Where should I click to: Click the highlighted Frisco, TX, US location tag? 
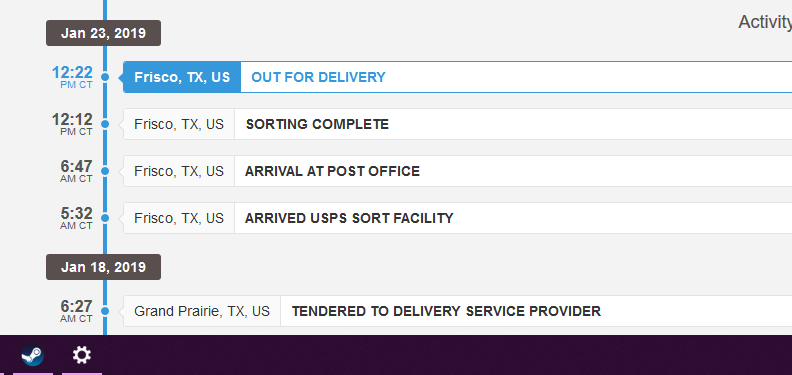tap(182, 77)
